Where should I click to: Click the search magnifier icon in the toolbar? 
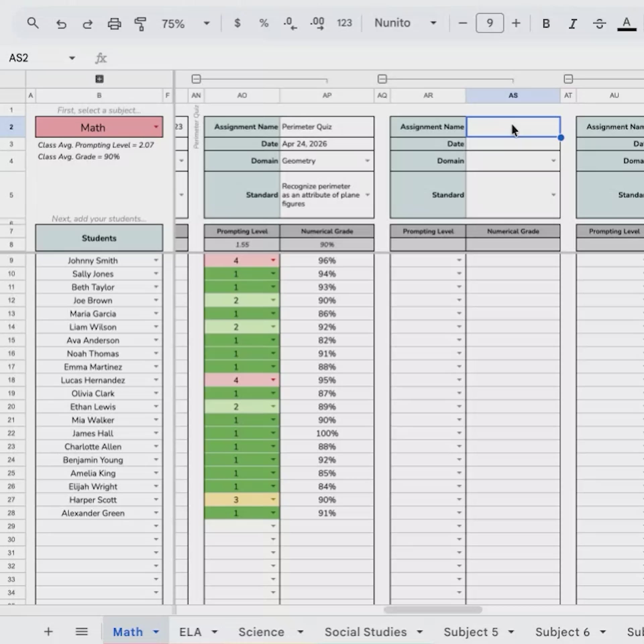pos(33,23)
